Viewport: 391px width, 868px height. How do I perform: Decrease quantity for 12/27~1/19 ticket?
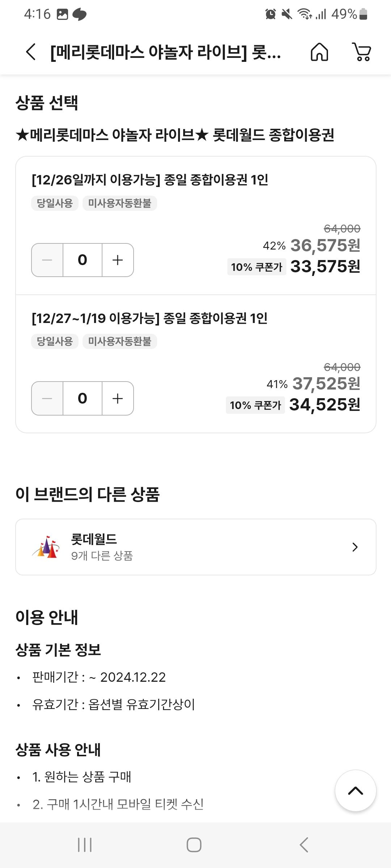tap(47, 399)
